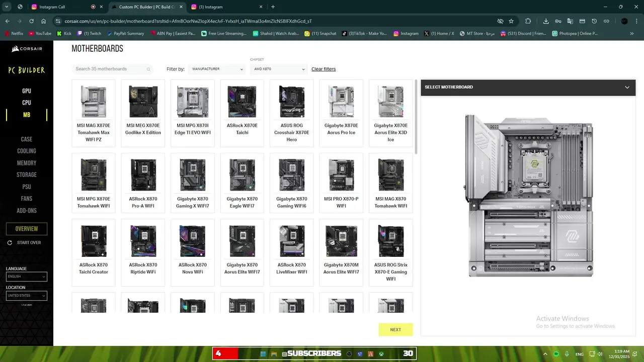Click the yellow NEXT button

click(395, 330)
